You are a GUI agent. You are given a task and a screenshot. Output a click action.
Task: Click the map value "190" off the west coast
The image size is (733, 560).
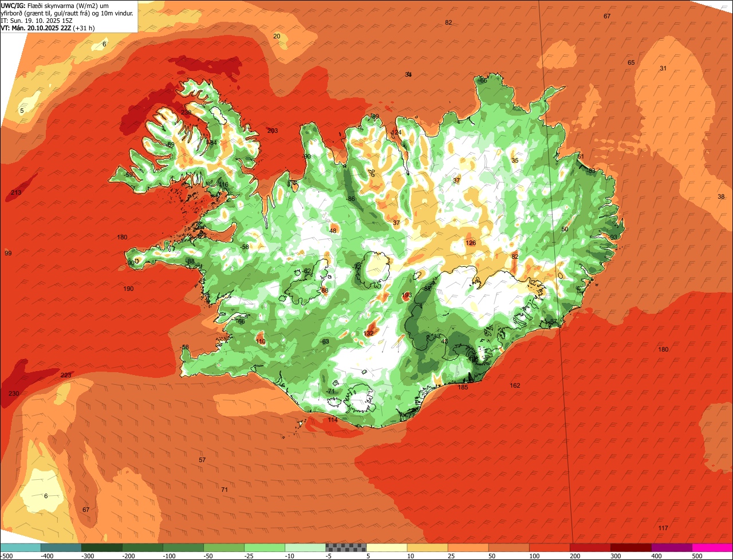click(x=128, y=289)
